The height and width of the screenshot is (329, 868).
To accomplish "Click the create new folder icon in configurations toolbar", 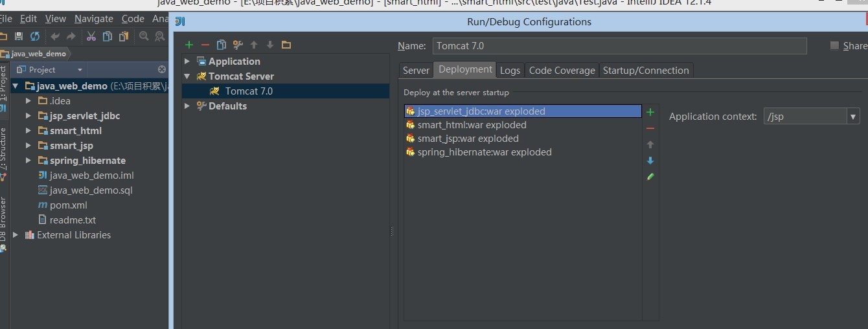I will [x=286, y=45].
